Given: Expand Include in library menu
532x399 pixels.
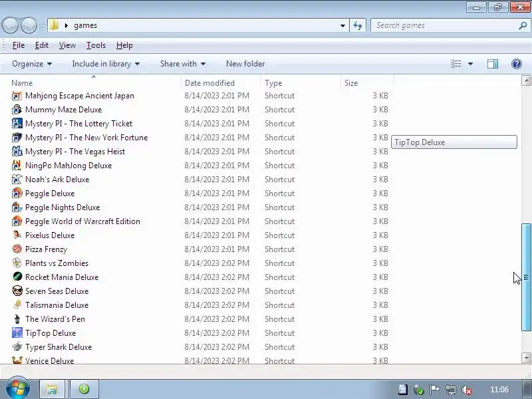Looking at the screenshot, I should pos(106,64).
